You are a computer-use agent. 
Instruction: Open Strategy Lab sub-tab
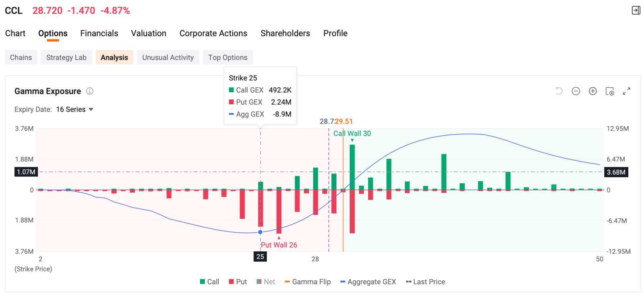[x=66, y=58]
